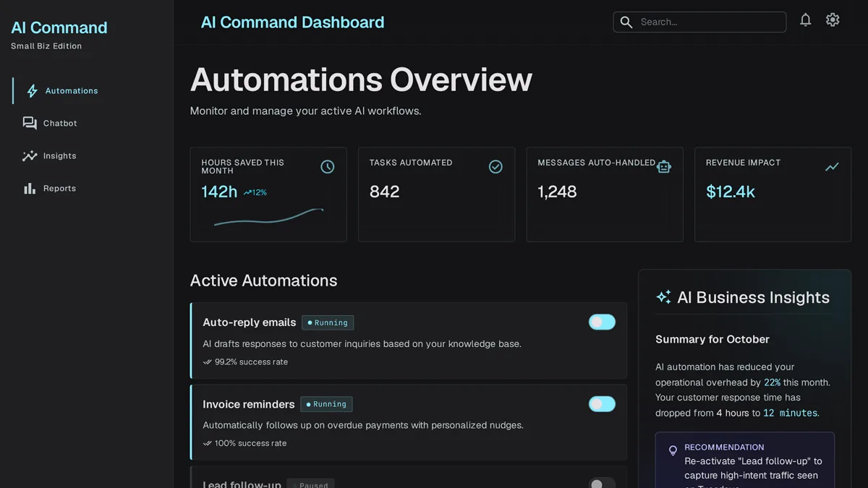
Task: Click the hours saved sparkline chart
Action: [x=268, y=217]
